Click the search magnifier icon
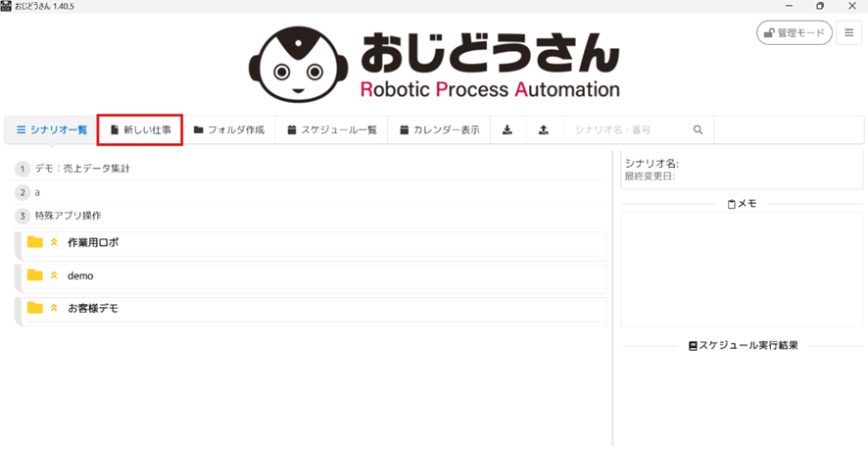This screenshot has height=452, width=868. 698,129
